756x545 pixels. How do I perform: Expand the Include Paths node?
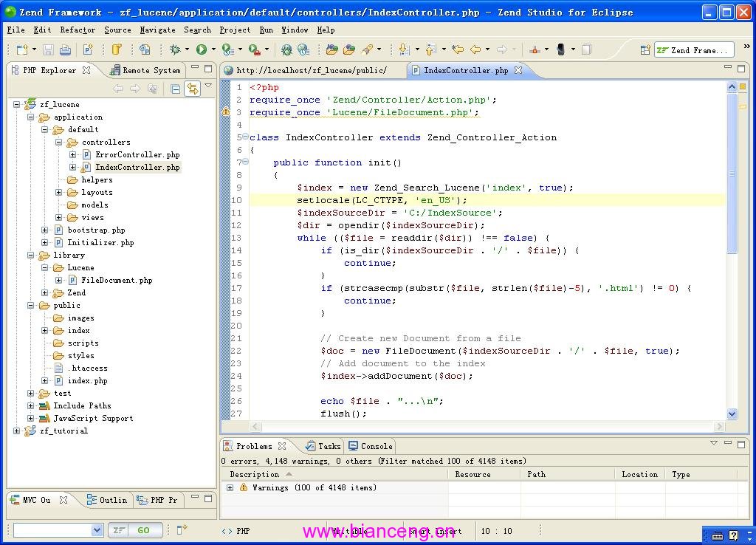31,405
